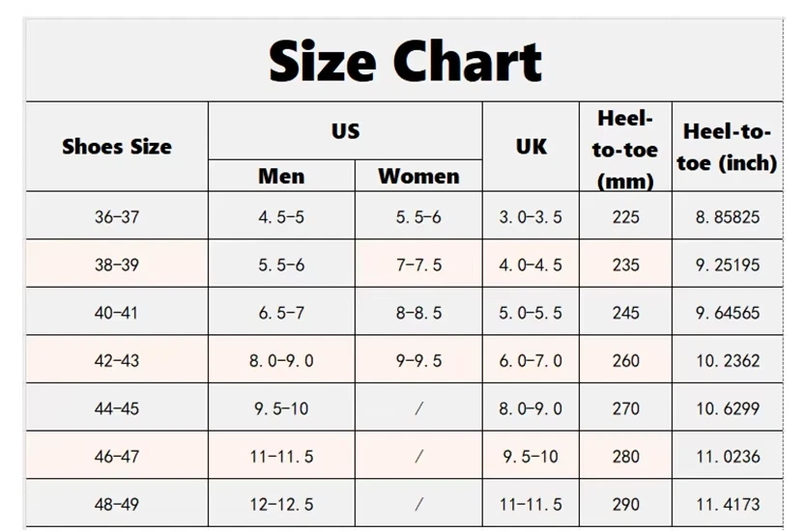Click the 44-45 shoe size cell
This screenshot has height=532, width=805.
coord(117,408)
